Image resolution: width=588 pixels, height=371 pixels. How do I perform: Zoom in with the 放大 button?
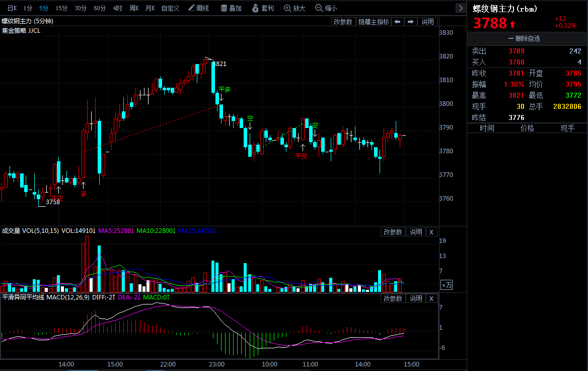(295, 8)
